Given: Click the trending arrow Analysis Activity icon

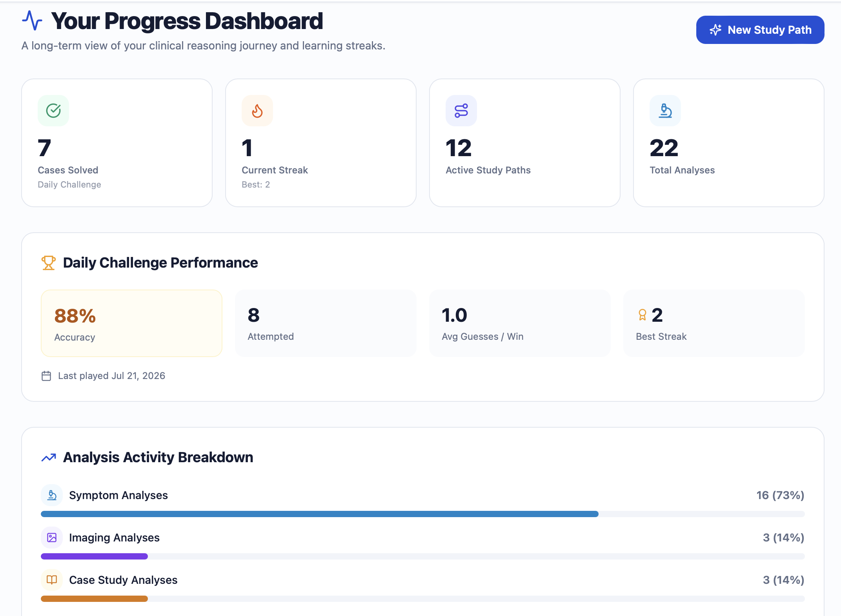Looking at the screenshot, I should 49,457.
